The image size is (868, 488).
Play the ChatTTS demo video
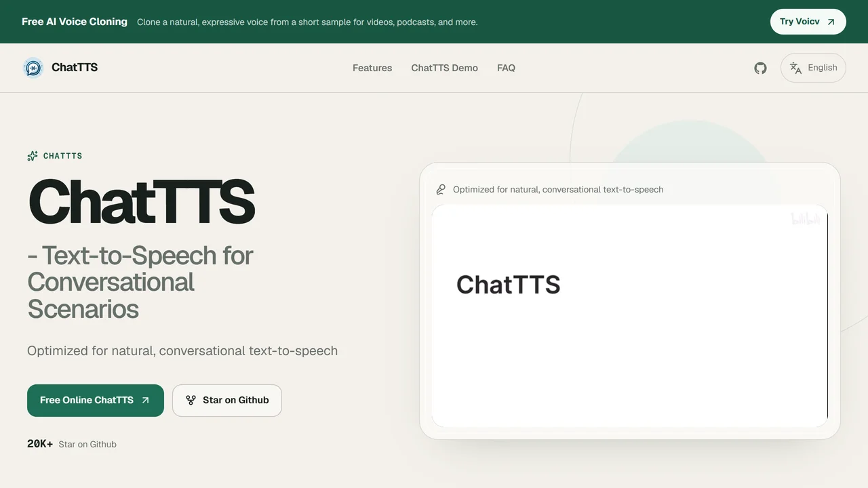[x=630, y=316]
